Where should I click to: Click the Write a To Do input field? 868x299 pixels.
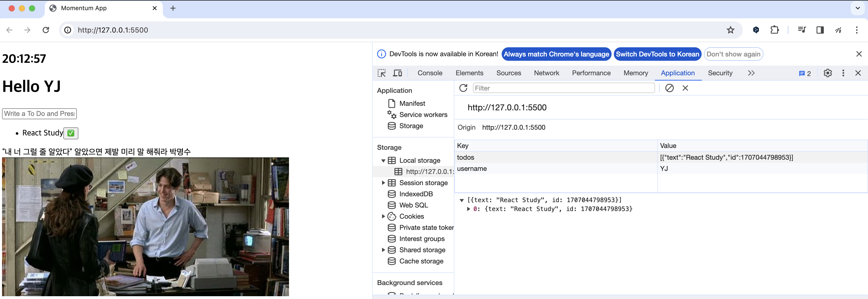[x=39, y=114]
